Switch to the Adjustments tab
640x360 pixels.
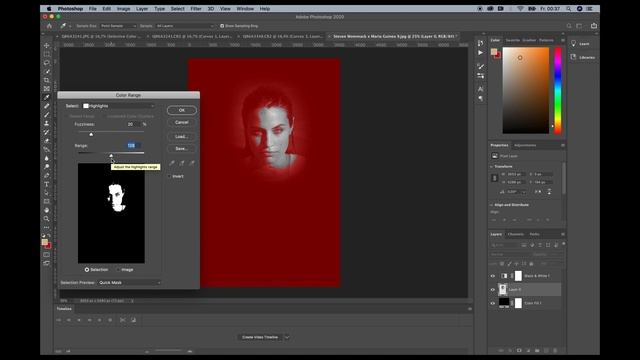coord(525,145)
